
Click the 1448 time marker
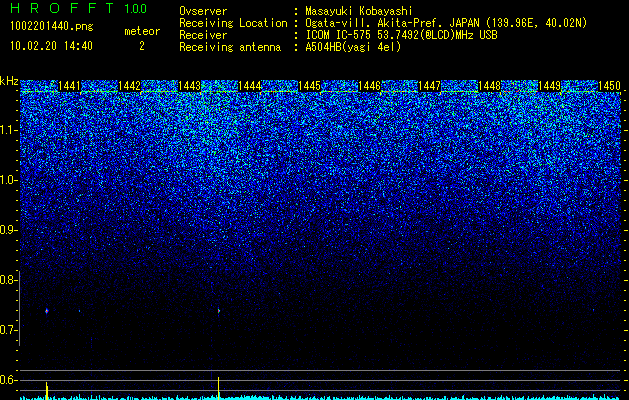489,86
